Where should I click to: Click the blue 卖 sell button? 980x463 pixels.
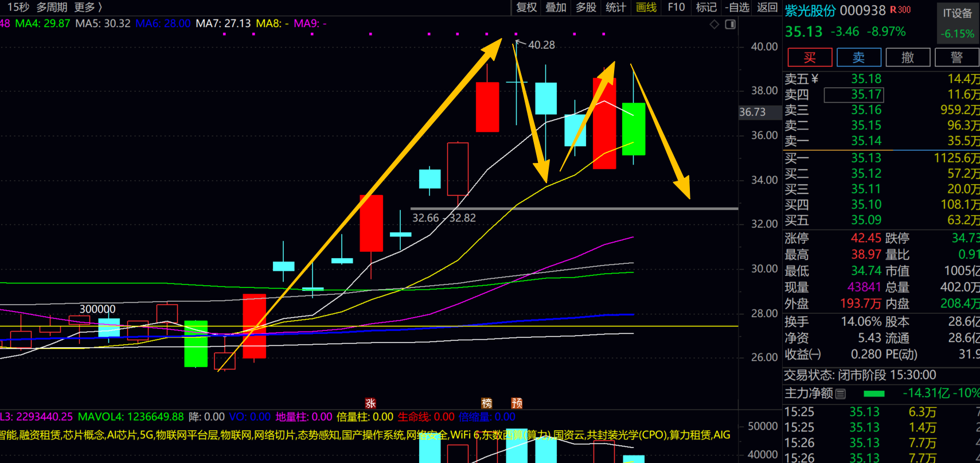(859, 57)
